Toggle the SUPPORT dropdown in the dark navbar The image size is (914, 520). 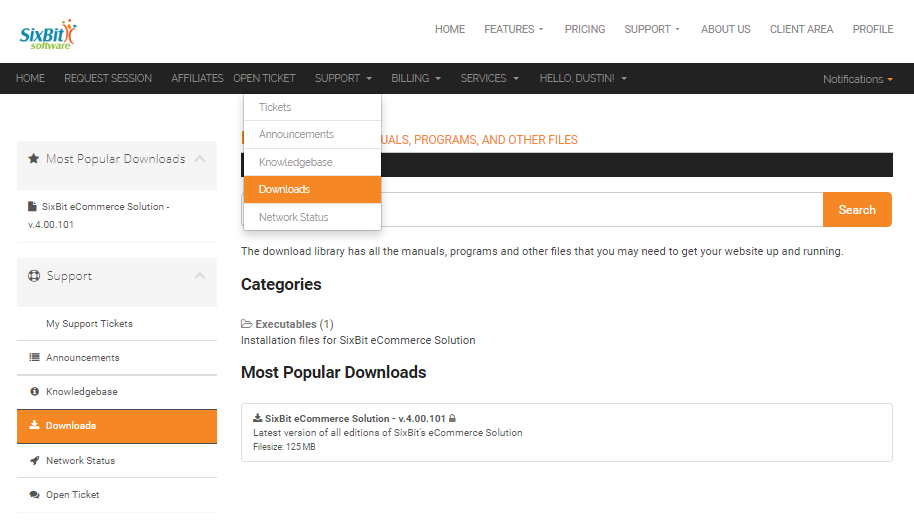(343, 78)
